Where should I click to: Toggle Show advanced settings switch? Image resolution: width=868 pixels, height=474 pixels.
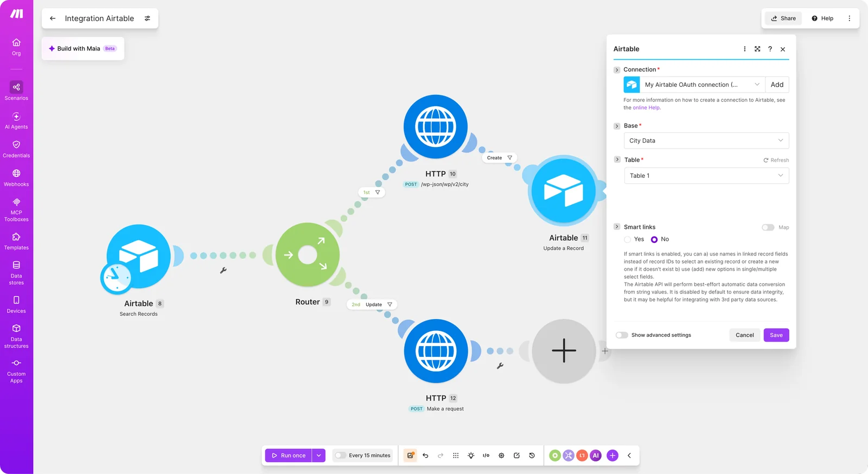pyautogui.click(x=622, y=335)
